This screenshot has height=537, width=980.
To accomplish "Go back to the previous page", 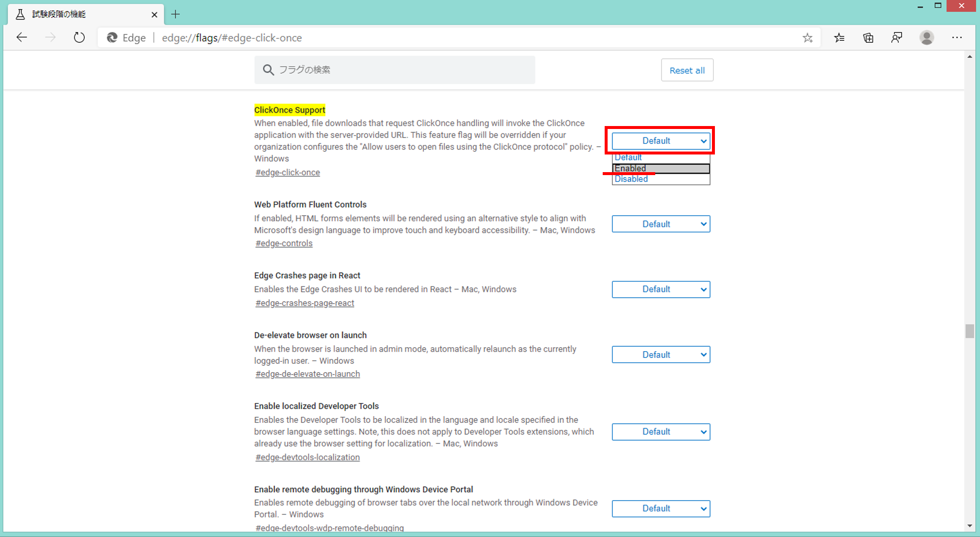I will (x=22, y=38).
